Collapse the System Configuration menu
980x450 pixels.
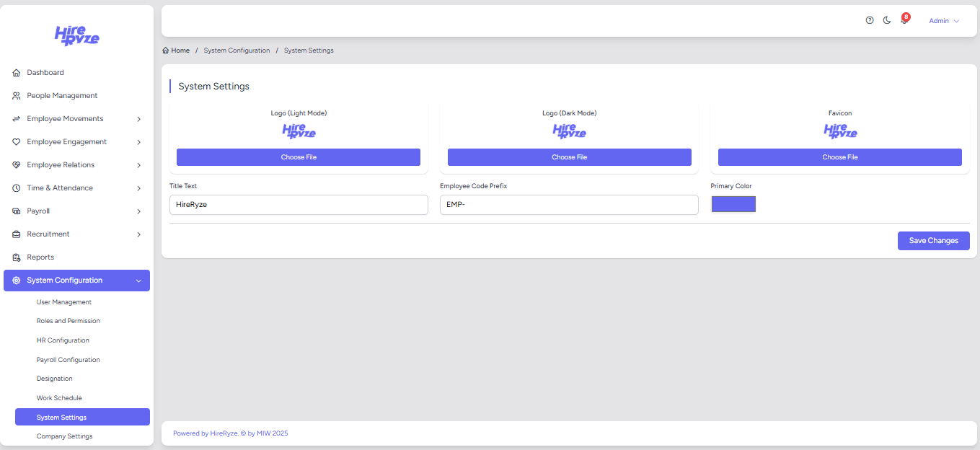click(x=138, y=281)
